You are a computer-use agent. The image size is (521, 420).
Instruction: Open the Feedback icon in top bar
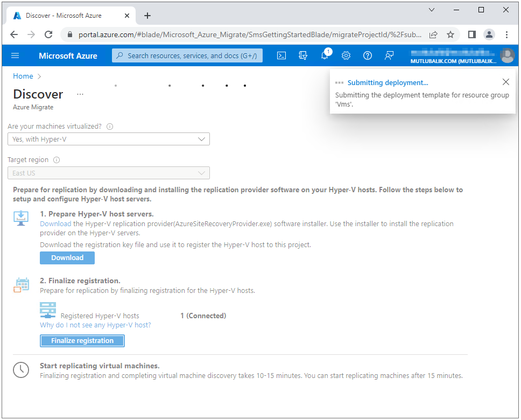point(389,55)
